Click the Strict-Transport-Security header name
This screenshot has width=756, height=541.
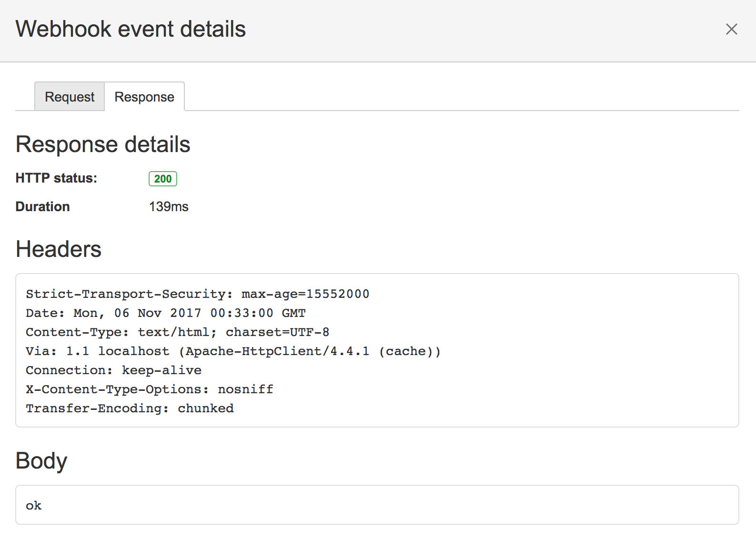(x=125, y=294)
